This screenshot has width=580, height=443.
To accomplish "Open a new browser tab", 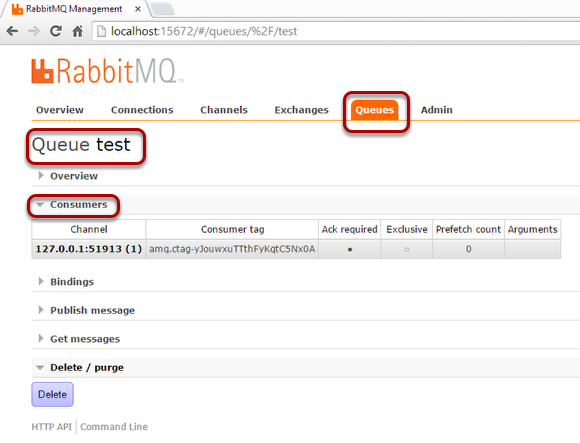I will (163, 9).
